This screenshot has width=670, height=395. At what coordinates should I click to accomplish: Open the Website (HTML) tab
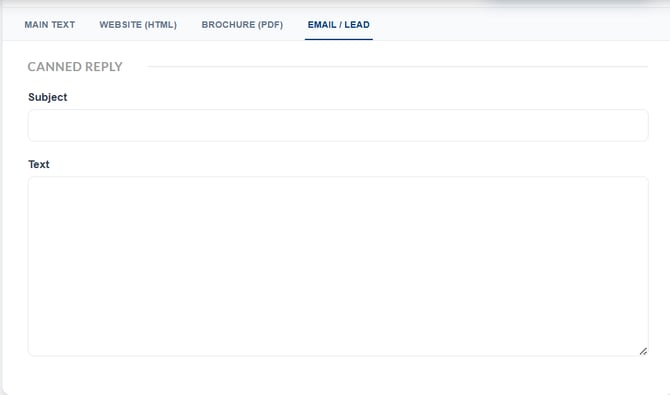138,25
